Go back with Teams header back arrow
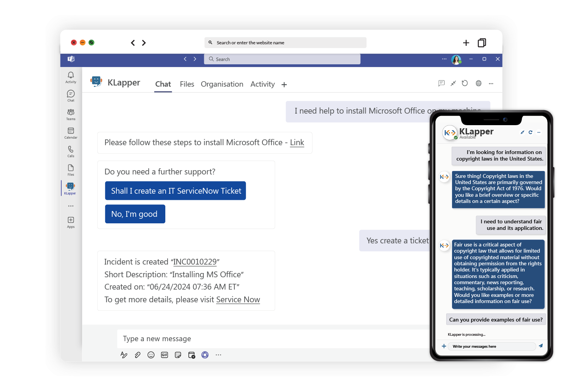 click(185, 59)
